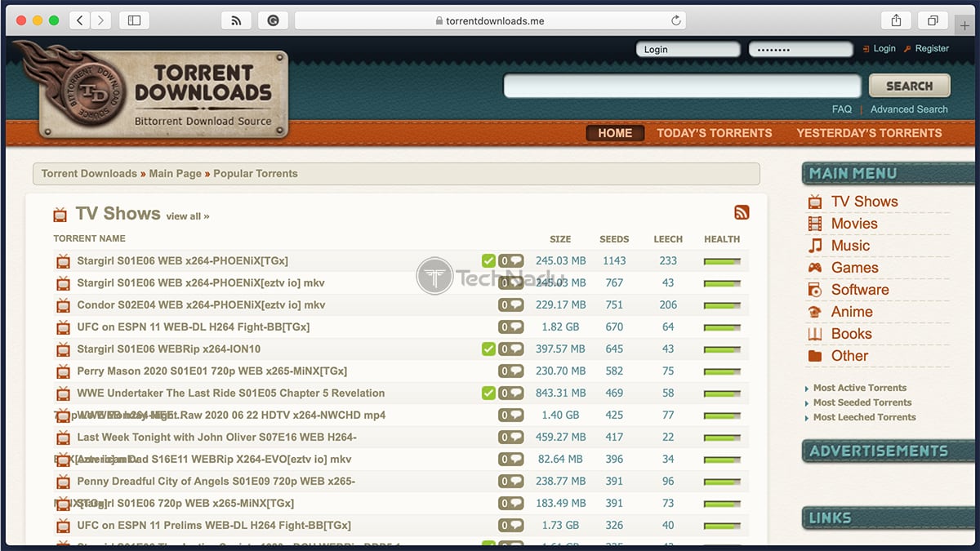Reload the page with the refresh icon
Viewport: 980px width, 551px height.
(x=676, y=20)
